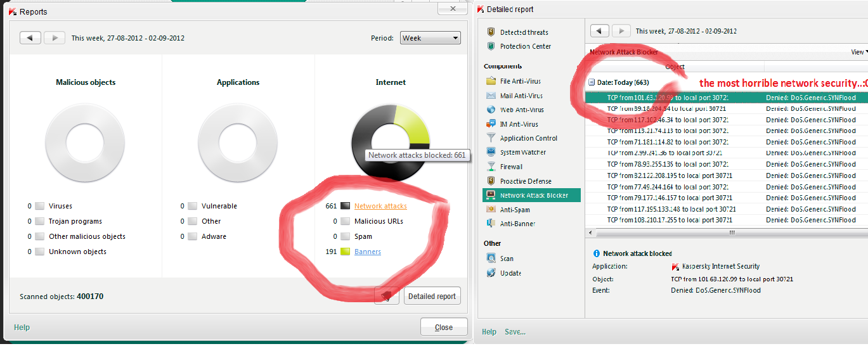The width and height of the screenshot is (868, 351).
Task: Select the Anti-Spam icon
Action: click(491, 210)
